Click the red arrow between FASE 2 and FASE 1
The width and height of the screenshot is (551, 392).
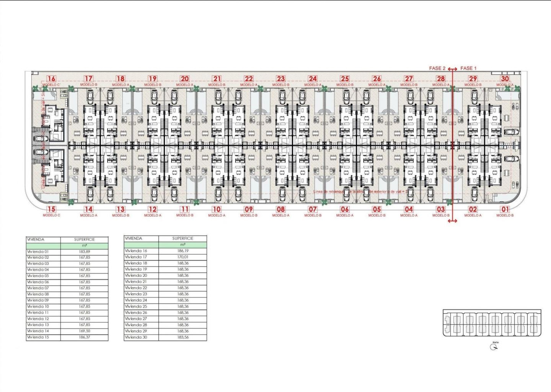(453, 69)
